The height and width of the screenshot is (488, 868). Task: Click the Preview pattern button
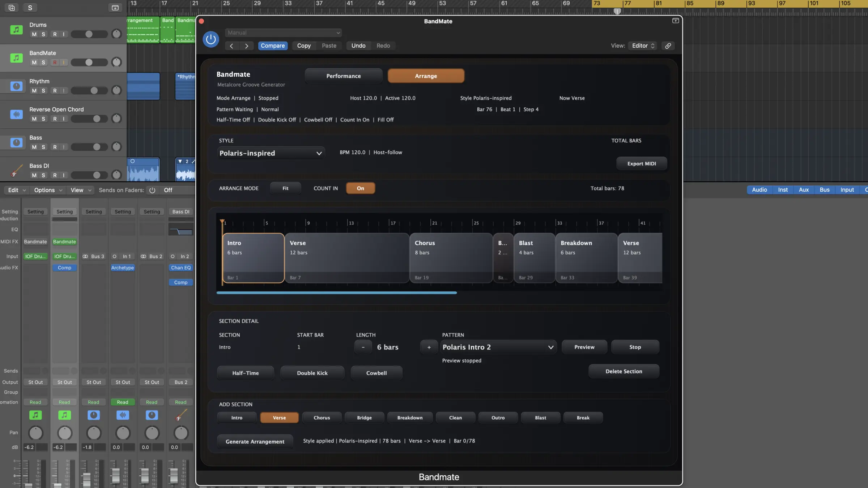coord(584,347)
